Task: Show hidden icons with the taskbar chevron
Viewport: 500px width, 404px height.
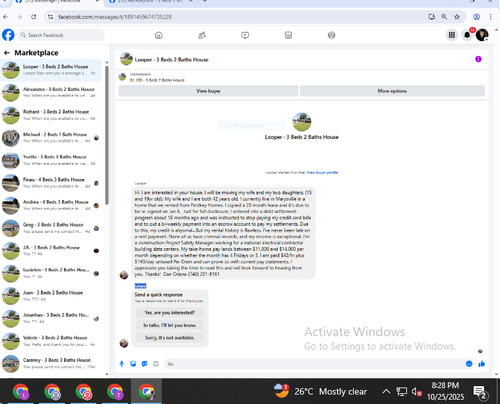Action: click(386, 391)
